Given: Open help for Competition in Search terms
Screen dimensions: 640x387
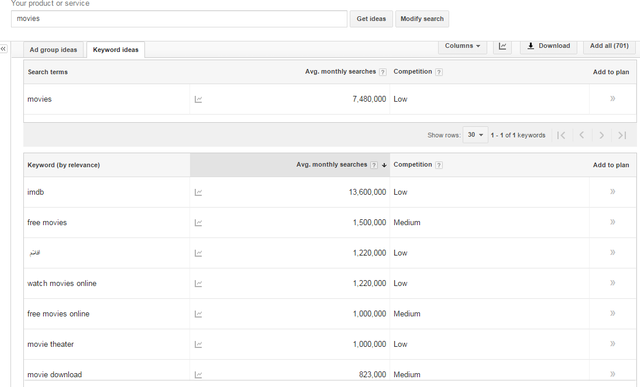Looking at the screenshot, I should click(x=439, y=72).
